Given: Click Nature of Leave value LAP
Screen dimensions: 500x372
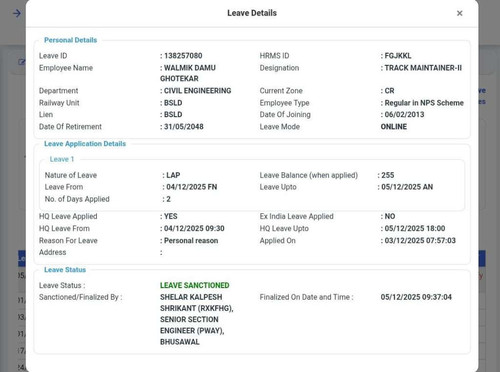Looking at the screenshot, I should 173,175.
